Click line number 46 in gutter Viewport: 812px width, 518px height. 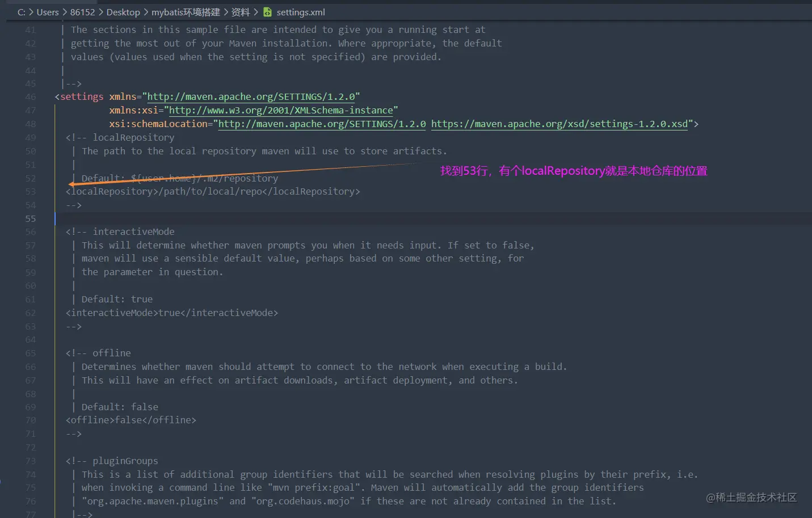31,97
